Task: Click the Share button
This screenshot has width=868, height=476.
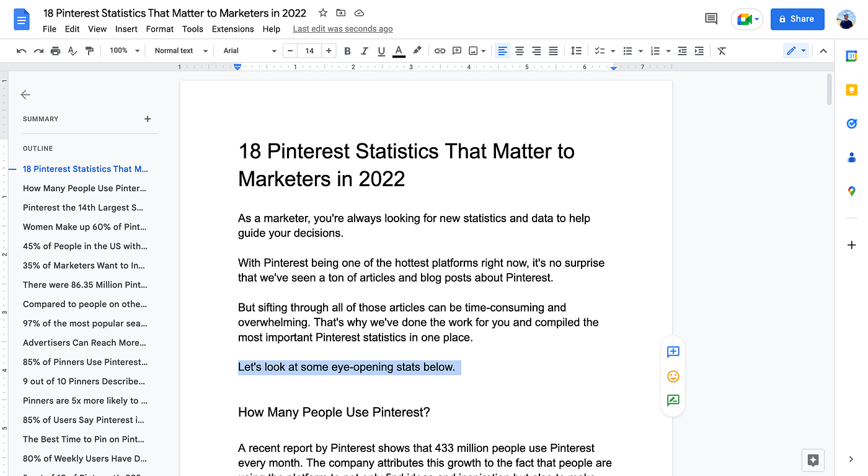Action: click(797, 19)
